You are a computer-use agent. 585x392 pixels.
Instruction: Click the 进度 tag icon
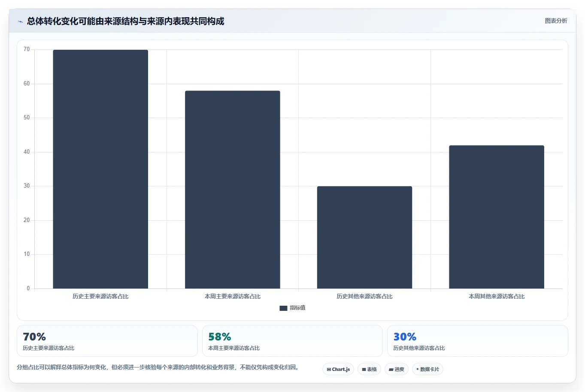pos(391,370)
